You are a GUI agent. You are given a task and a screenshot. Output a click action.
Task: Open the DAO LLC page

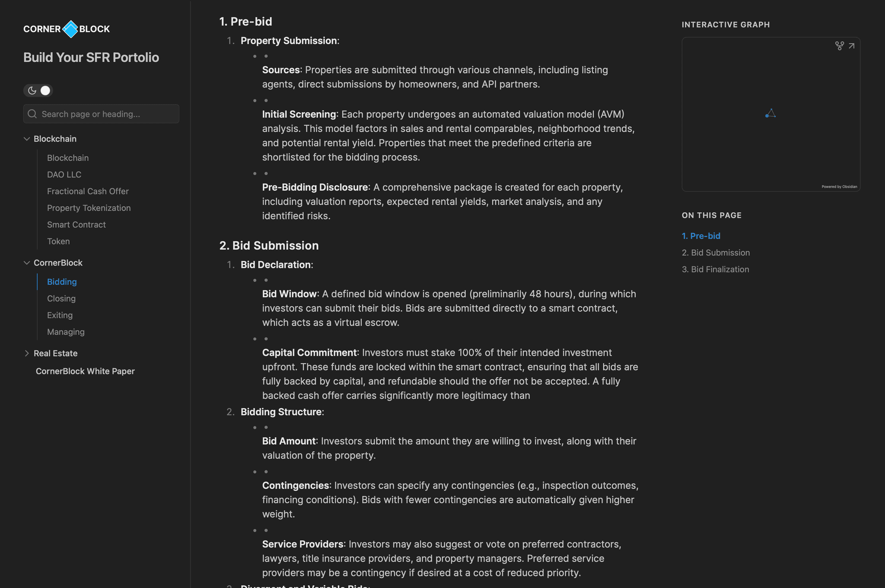tap(64, 175)
